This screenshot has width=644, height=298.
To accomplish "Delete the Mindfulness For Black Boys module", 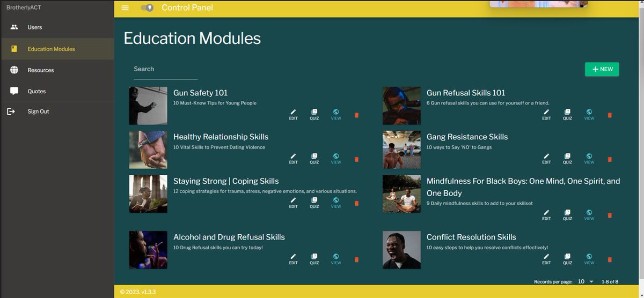I will 610,215.
